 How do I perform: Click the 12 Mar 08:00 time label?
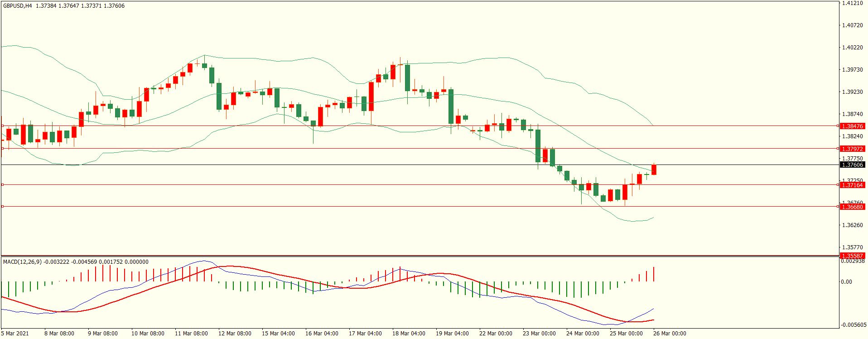click(235, 334)
